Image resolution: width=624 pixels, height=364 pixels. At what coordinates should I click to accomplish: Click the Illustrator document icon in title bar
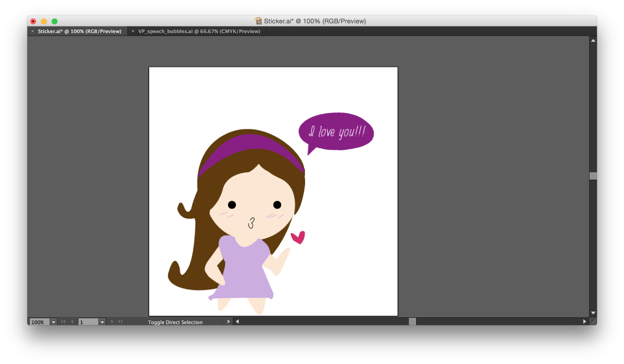258,21
